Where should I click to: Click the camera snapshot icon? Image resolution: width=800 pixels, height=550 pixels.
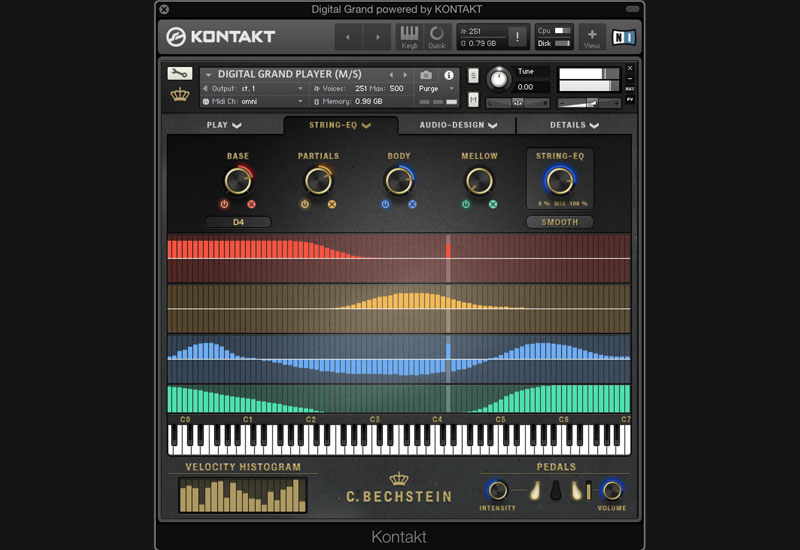[x=426, y=75]
